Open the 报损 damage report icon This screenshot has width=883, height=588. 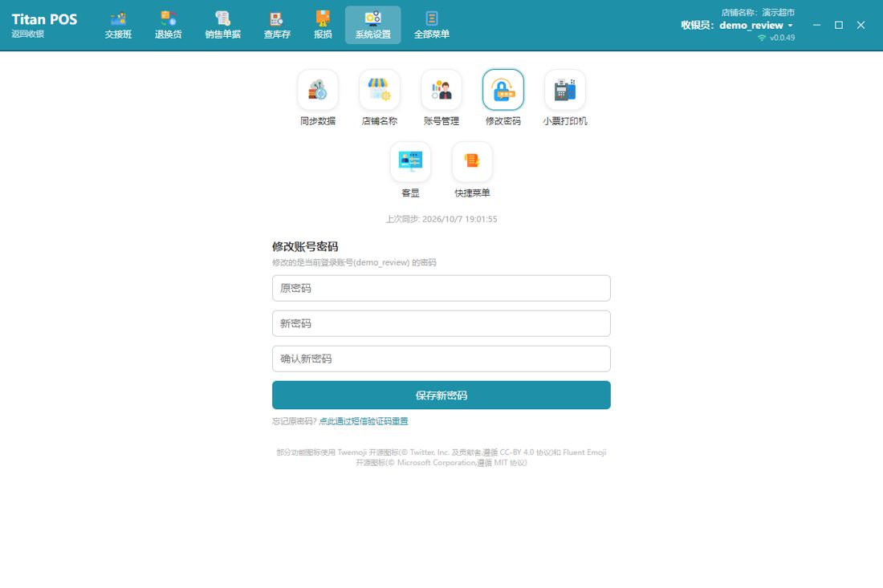(x=323, y=26)
